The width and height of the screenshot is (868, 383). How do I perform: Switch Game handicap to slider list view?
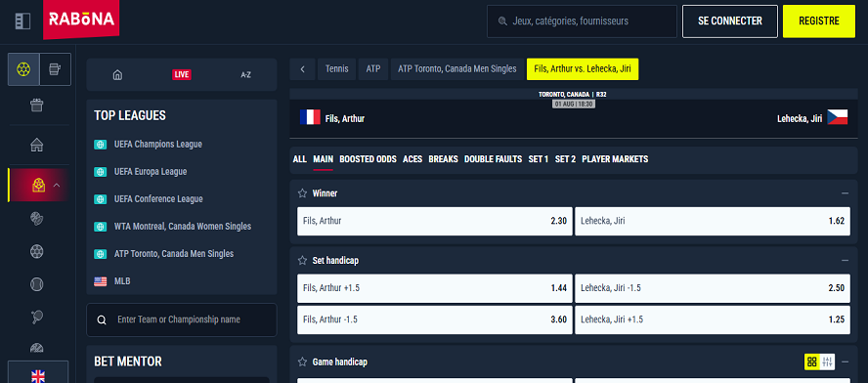point(828,362)
